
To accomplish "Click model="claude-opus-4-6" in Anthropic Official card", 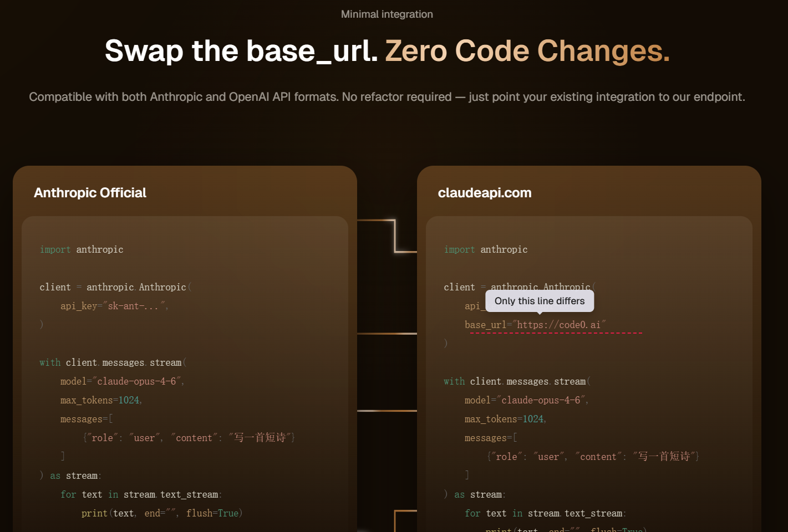I will coord(122,381).
